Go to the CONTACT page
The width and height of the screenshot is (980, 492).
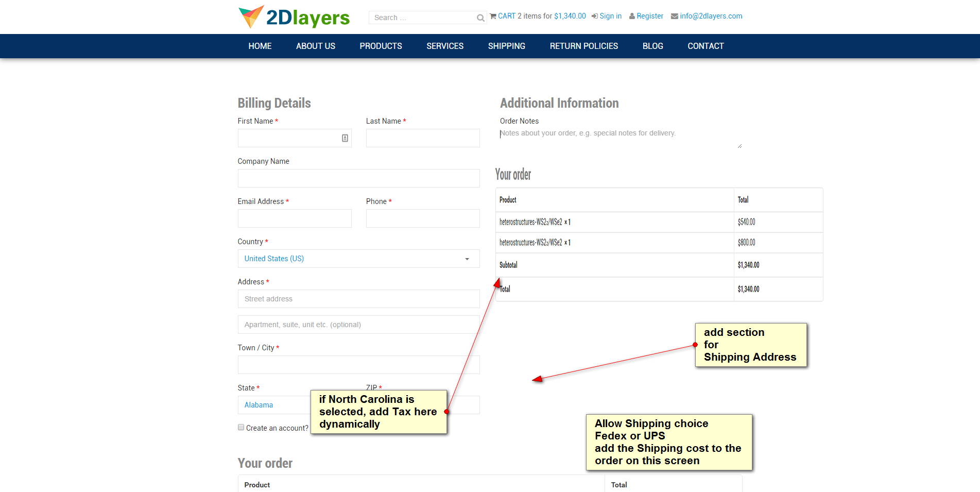(x=706, y=46)
